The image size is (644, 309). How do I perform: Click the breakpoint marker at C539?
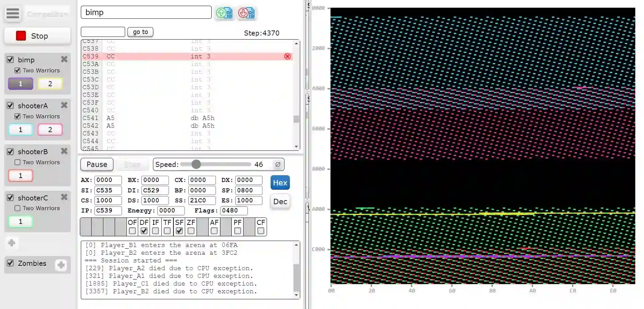coord(287,56)
